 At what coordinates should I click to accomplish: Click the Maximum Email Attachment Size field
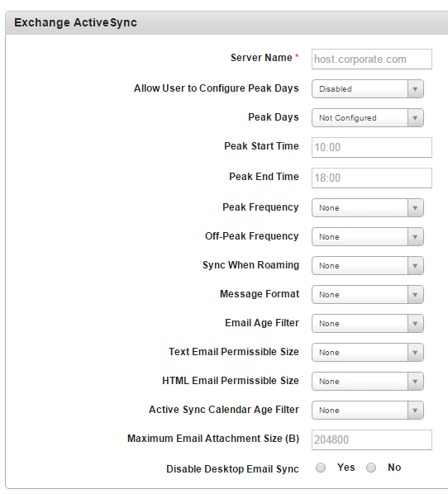tap(372, 439)
